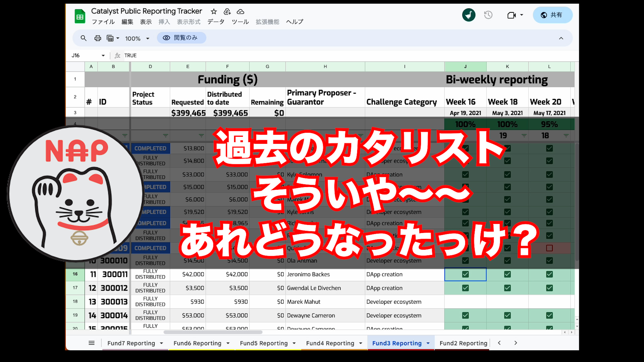Open the データ menu
Screen dimensions: 644x362
click(x=216, y=22)
